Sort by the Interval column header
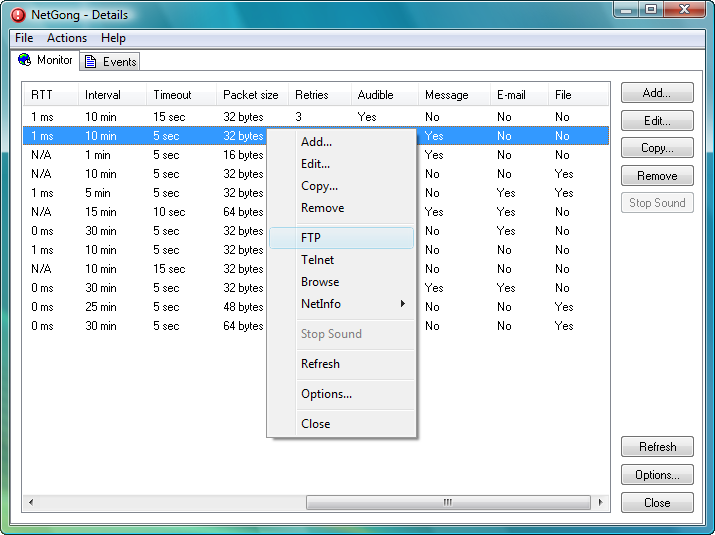715x535 pixels. point(112,95)
